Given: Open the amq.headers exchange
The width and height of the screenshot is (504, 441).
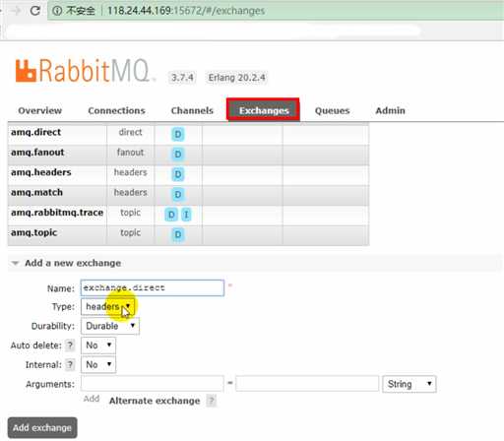Looking at the screenshot, I should pyautogui.click(x=41, y=172).
